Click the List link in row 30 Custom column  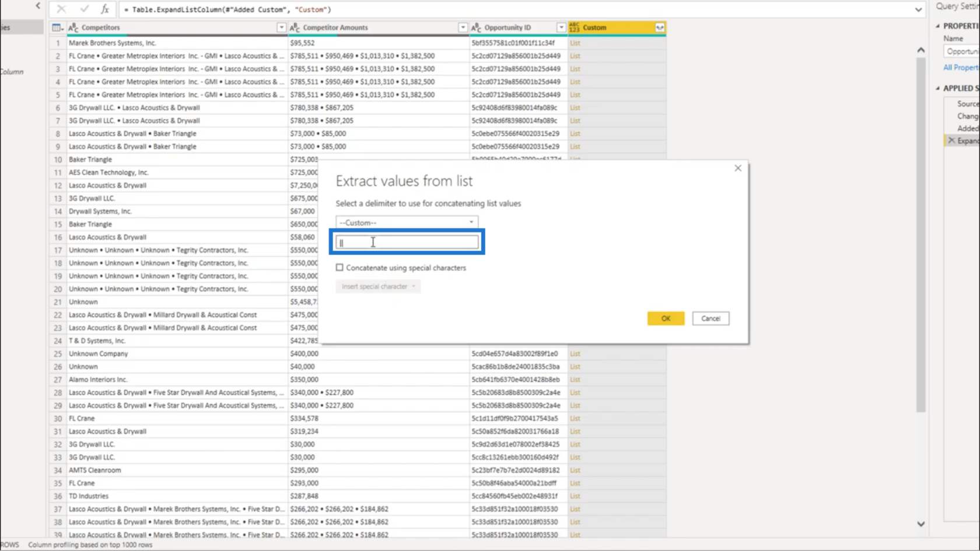[575, 419]
